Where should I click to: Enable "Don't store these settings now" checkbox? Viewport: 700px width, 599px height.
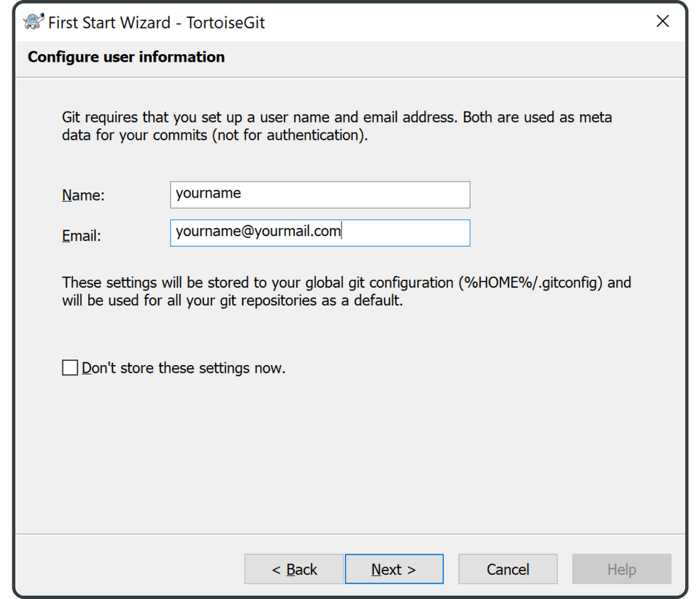pyautogui.click(x=69, y=367)
